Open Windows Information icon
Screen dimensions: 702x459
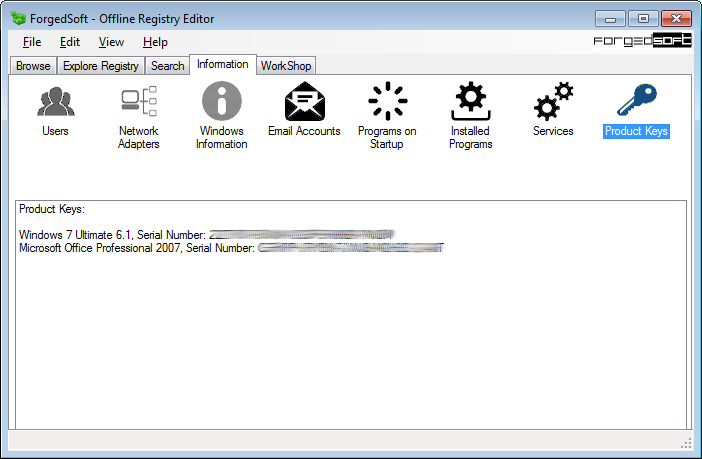(x=222, y=101)
